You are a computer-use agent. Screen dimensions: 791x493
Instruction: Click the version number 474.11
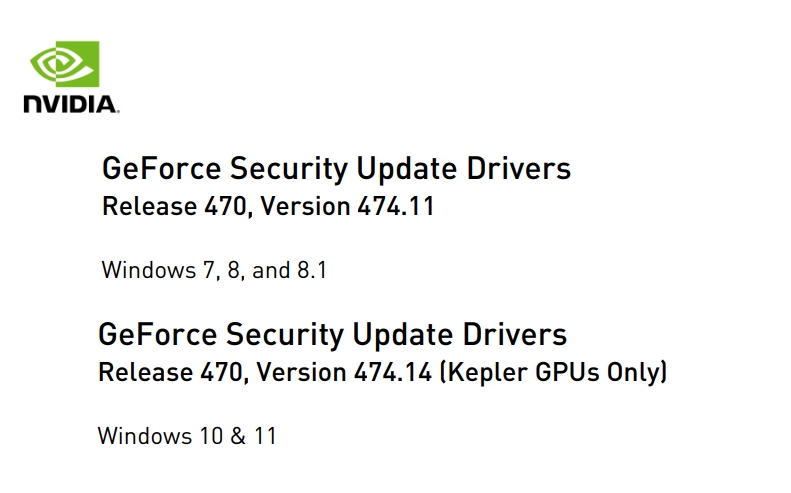pos(396,206)
